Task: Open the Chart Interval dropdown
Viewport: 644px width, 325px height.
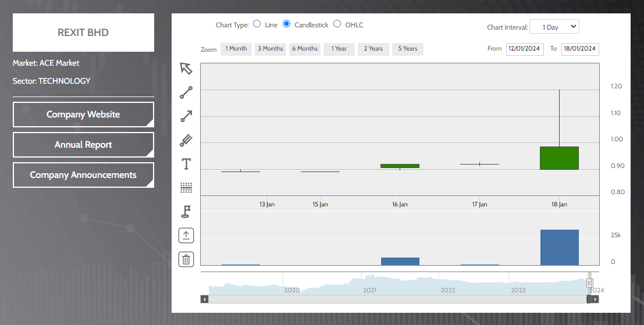Action: (x=554, y=27)
